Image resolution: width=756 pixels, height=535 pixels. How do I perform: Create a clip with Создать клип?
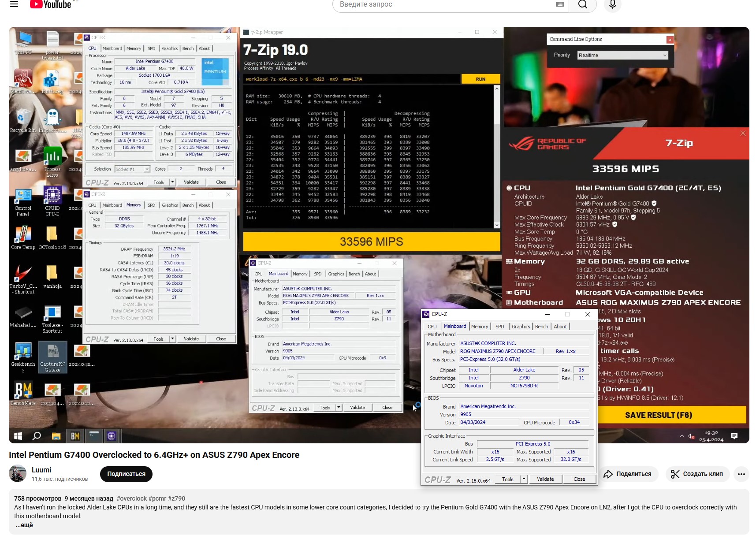697,474
